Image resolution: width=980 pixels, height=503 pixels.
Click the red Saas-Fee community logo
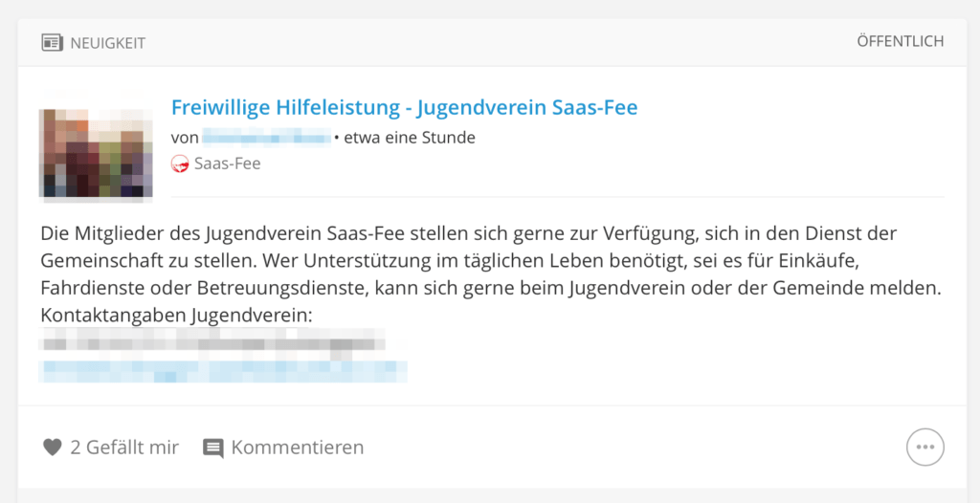pyautogui.click(x=180, y=164)
